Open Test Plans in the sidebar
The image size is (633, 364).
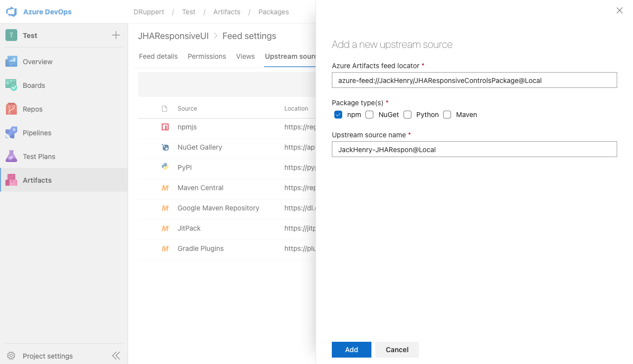pos(39,157)
